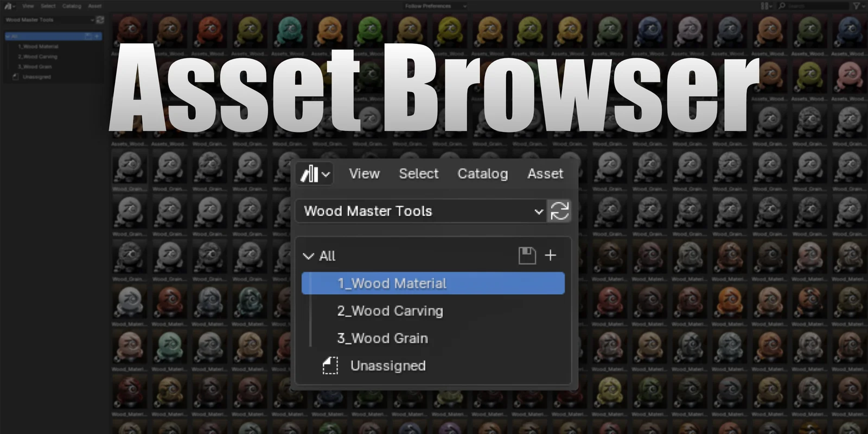Click the search field in the top header
Image resolution: width=868 pixels, height=434 pixels.
tap(813, 6)
